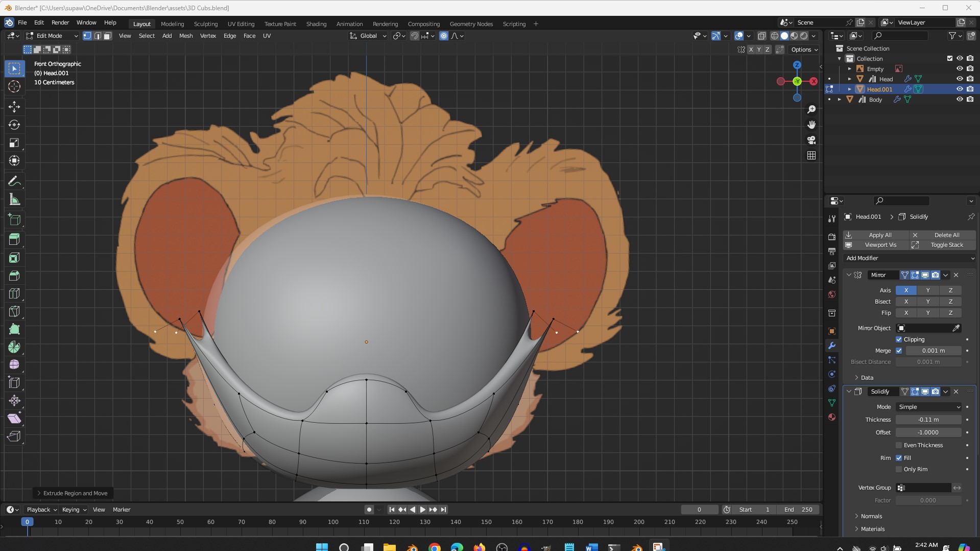Screen dimensions: 980x551
Task: Select the Annotate tool
Action: 14,181
